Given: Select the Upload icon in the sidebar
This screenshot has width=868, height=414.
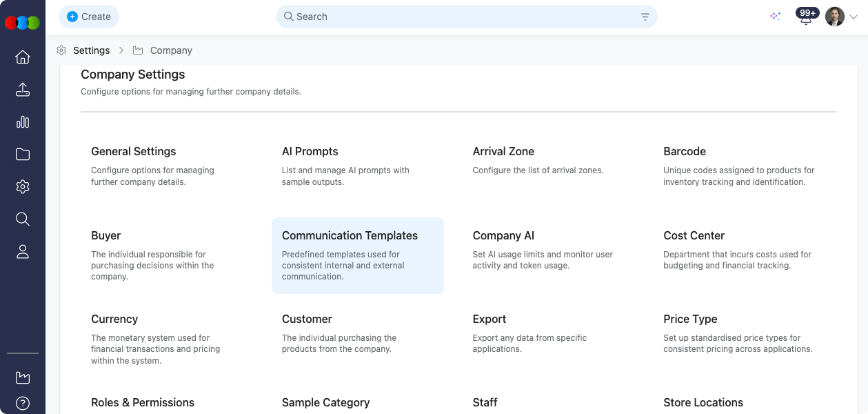Looking at the screenshot, I should (x=22, y=90).
